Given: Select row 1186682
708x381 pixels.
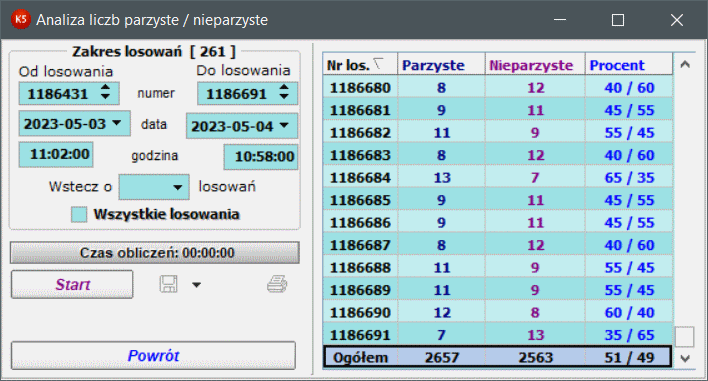Looking at the screenshot, I should [498, 132].
